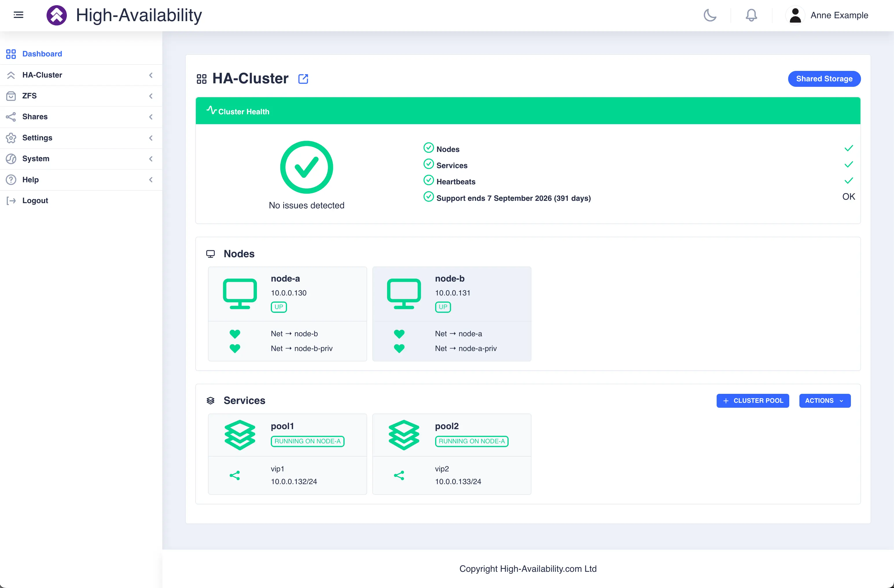Toggle dark mode with the moon icon

(x=710, y=15)
